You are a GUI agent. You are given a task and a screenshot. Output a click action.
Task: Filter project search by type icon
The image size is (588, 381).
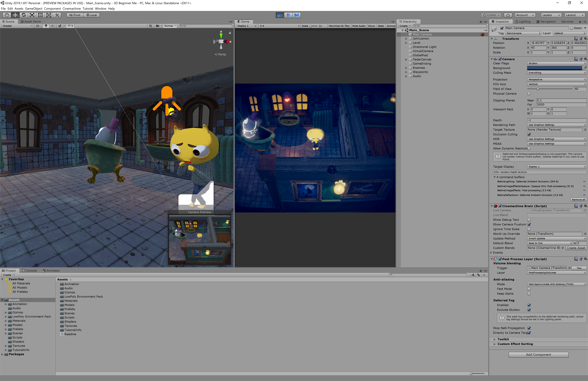pos(473,275)
